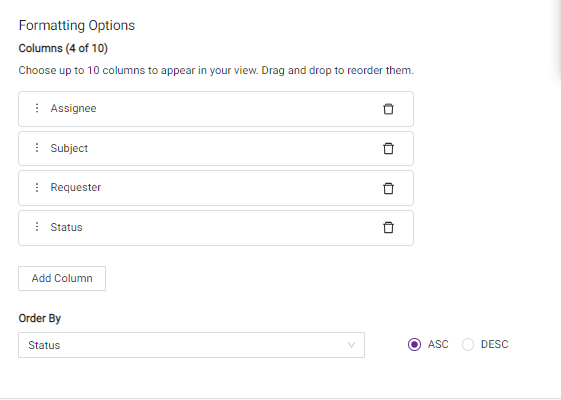Image resolution: width=561 pixels, height=400 pixels.
Task: Select the drag handle dots for Requester
Action: (x=36, y=187)
